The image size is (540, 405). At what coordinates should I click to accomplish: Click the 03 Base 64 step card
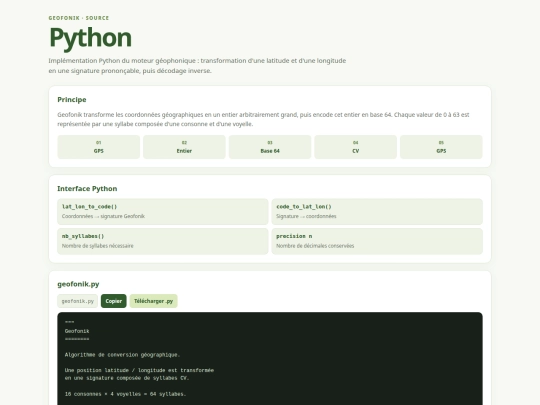point(270,147)
